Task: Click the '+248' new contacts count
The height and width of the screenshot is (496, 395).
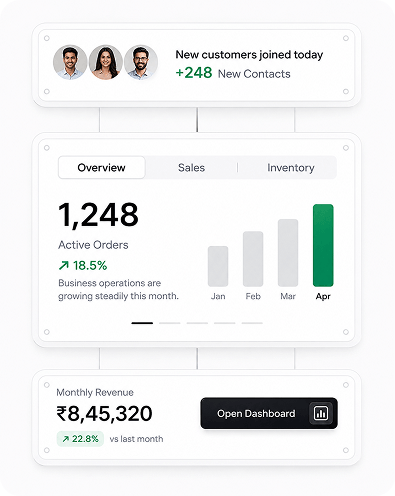Action: [194, 73]
